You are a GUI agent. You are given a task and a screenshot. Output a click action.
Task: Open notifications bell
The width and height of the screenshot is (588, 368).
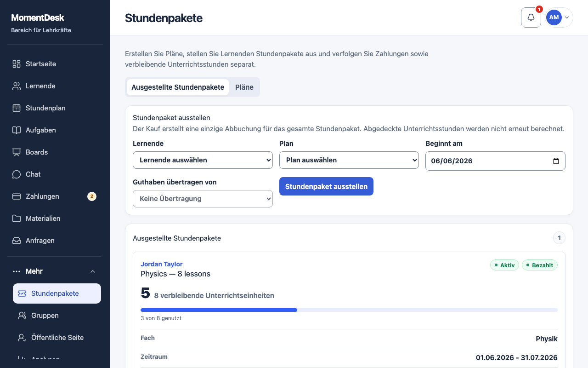coord(531,17)
